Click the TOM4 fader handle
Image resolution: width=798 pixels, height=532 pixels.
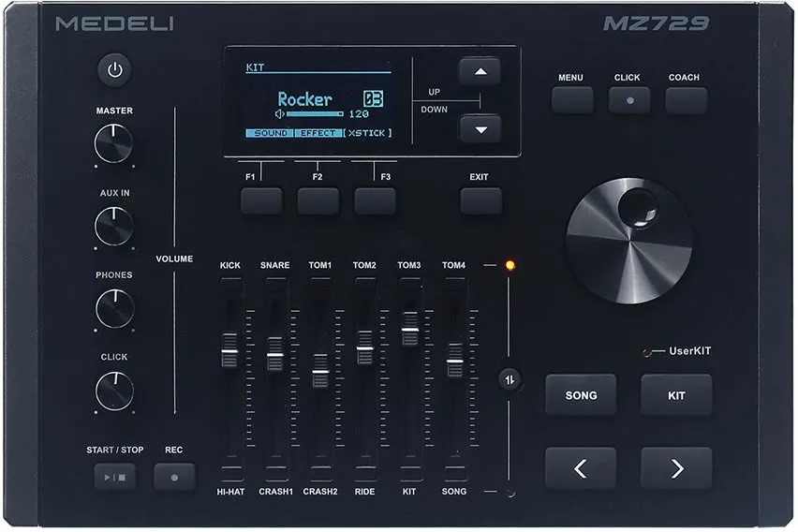[x=454, y=361]
